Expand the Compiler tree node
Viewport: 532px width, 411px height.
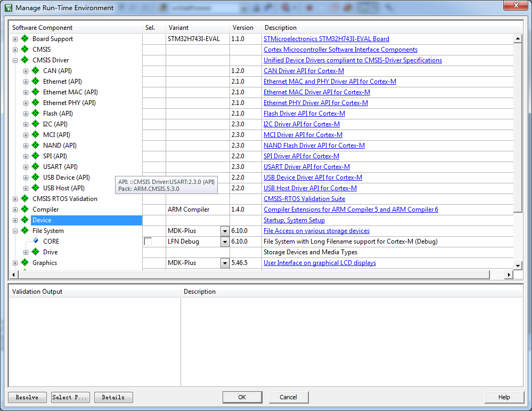[15, 209]
